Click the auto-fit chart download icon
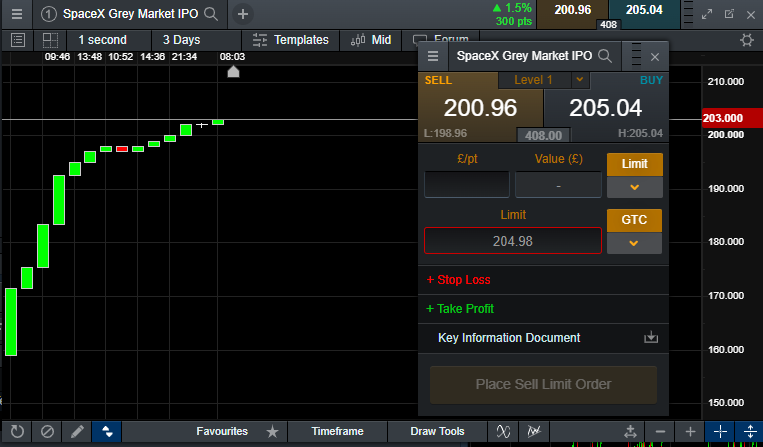Image resolution: width=763 pixels, height=447 pixels. point(630,431)
